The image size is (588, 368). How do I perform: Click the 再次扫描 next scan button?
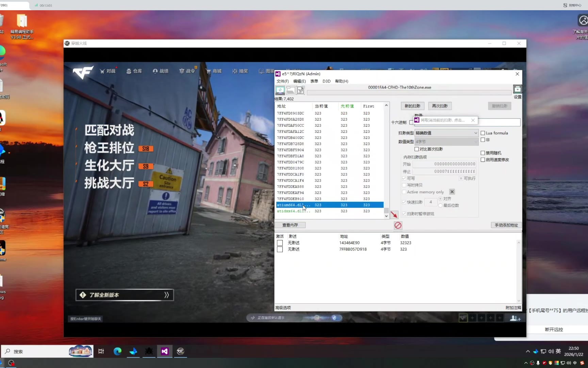(x=440, y=106)
